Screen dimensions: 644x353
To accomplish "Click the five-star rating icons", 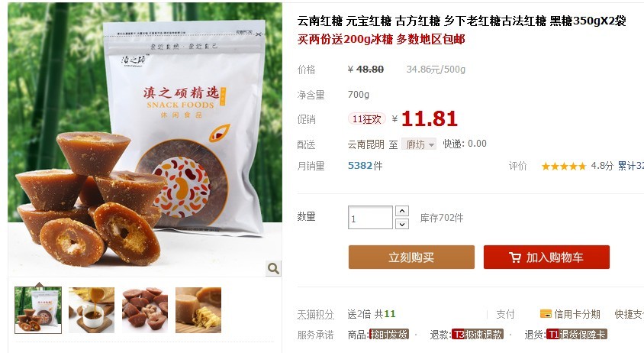I will [563, 167].
